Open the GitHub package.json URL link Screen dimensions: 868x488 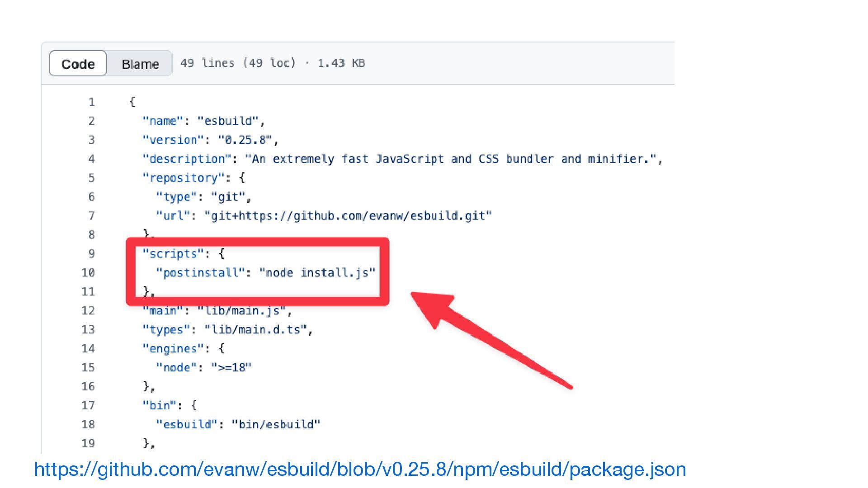(360, 469)
